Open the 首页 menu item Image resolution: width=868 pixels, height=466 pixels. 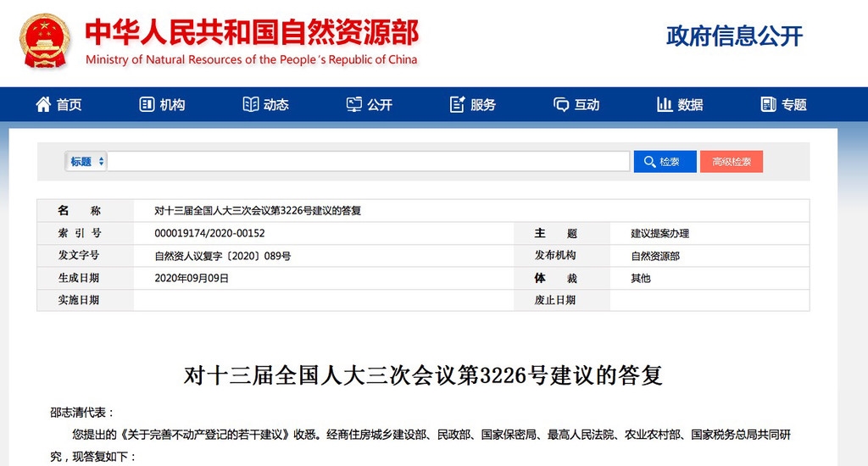point(70,105)
